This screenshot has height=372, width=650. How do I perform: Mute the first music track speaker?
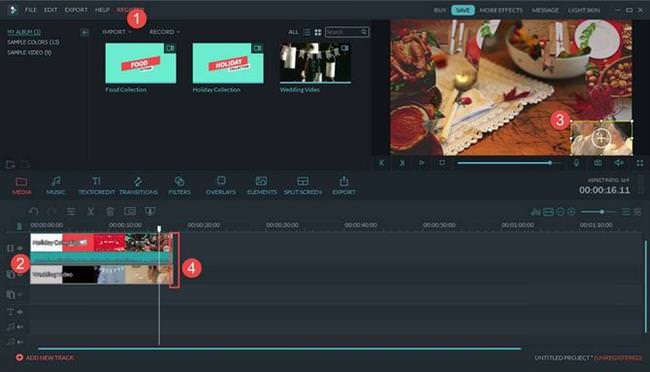click(x=20, y=327)
